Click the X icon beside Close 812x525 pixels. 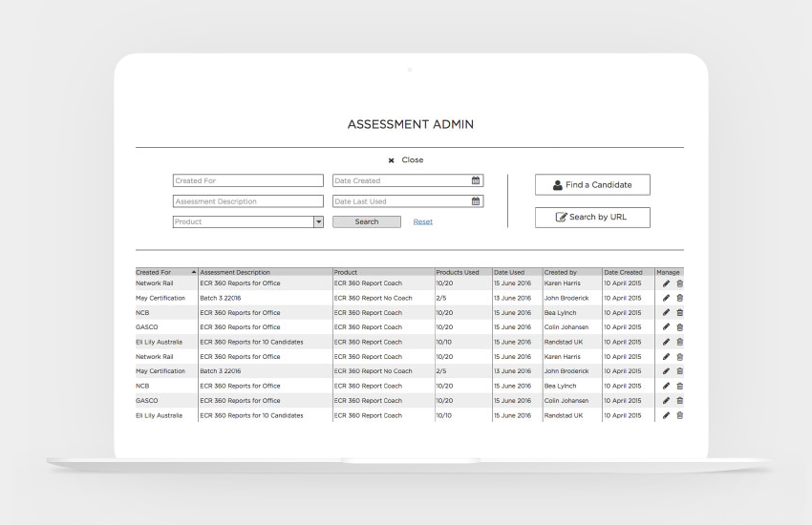point(391,160)
